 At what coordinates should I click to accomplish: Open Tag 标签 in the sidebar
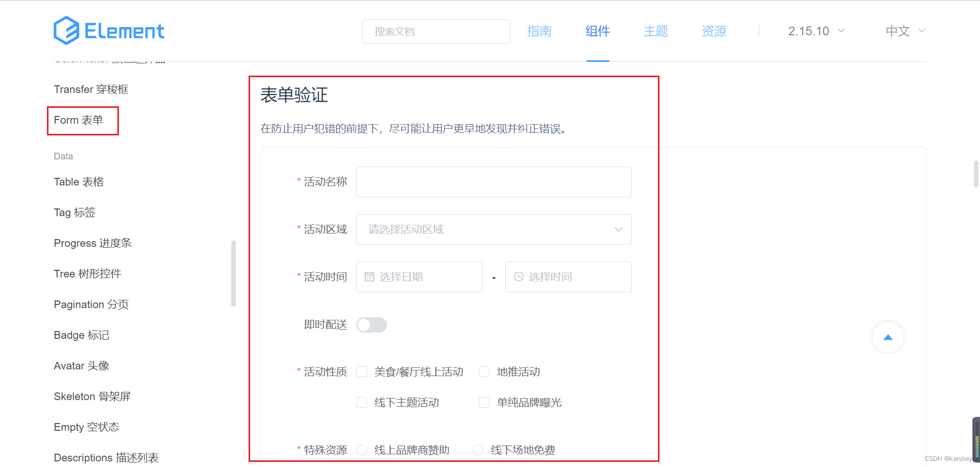click(75, 213)
